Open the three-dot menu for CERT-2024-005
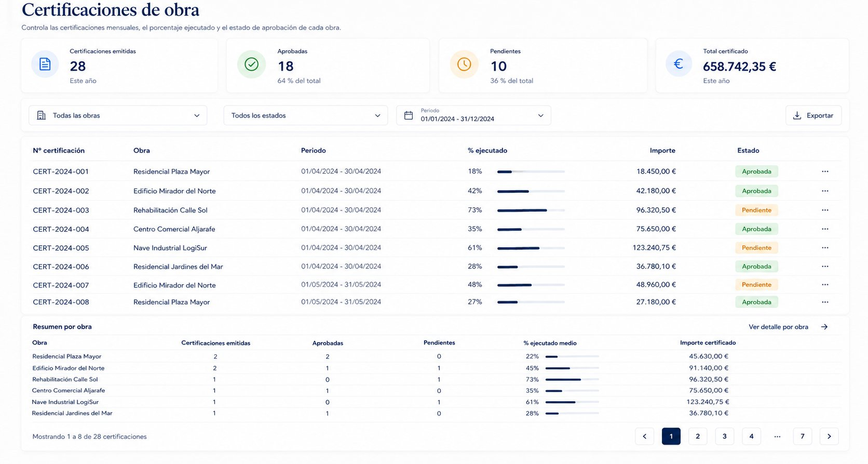The image size is (868, 464). click(x=825, y=248)
